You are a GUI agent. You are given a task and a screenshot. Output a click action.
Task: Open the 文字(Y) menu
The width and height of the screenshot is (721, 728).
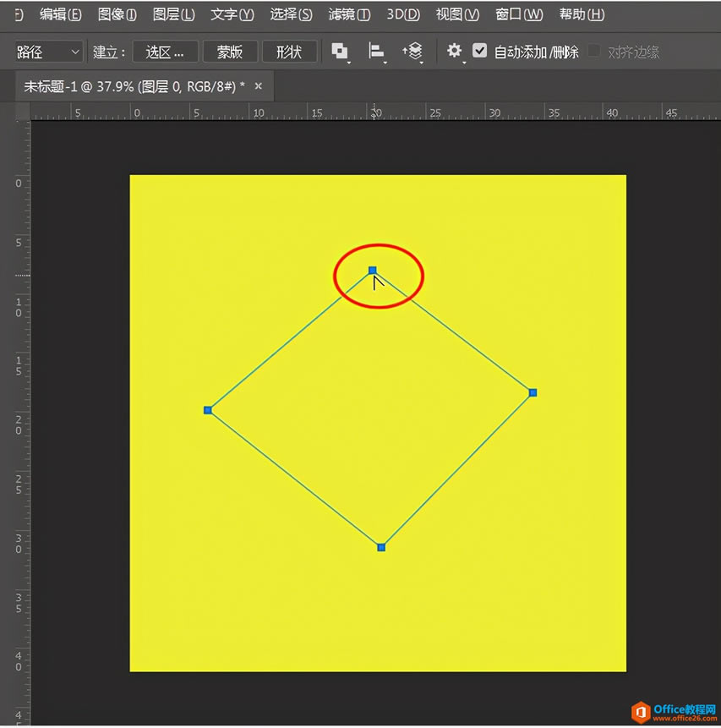pyautogui.click(x=232, y=15)
